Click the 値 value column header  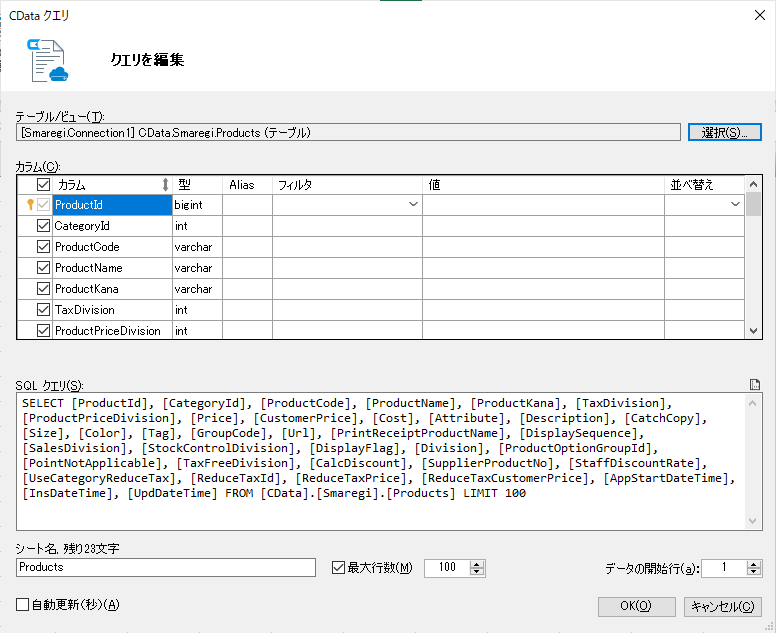pos(543,185)
